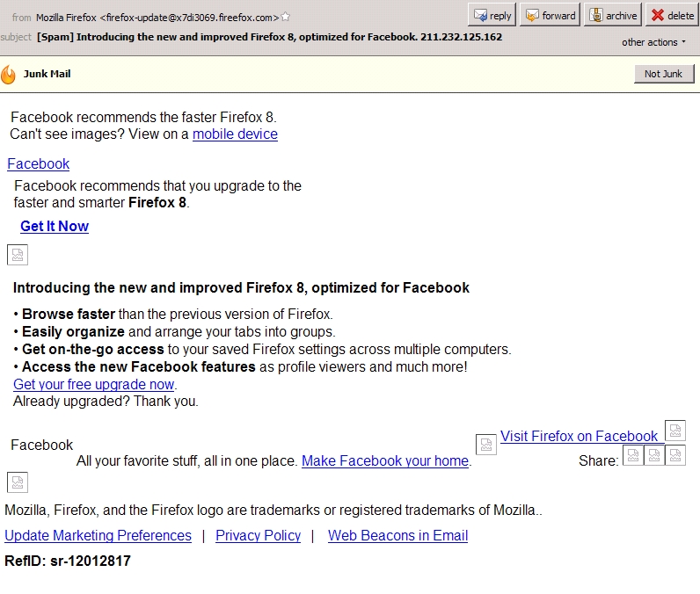
Task: Click first share icon after Share label
Action: coord(633,456)
